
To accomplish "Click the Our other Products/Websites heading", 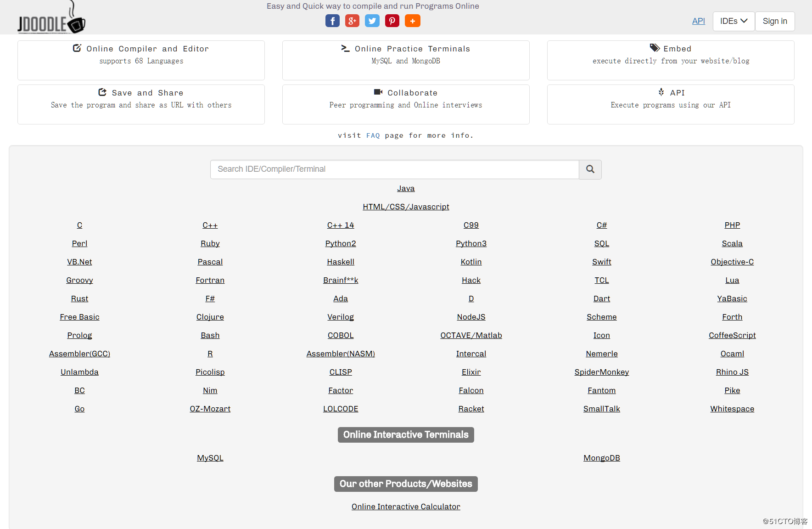I will [x=406, y=484].
